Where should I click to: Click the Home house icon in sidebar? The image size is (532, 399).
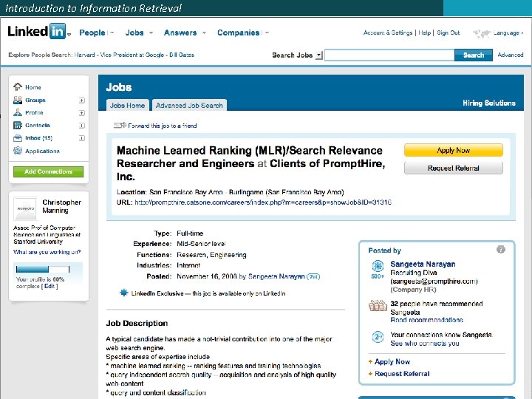click(x=18, y=87)
